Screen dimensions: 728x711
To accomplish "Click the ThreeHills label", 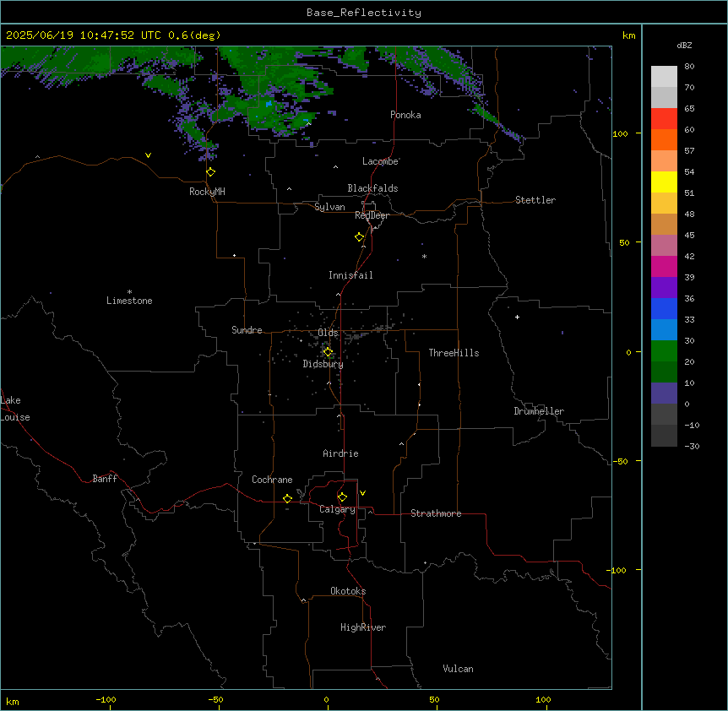I will [454, 353].
